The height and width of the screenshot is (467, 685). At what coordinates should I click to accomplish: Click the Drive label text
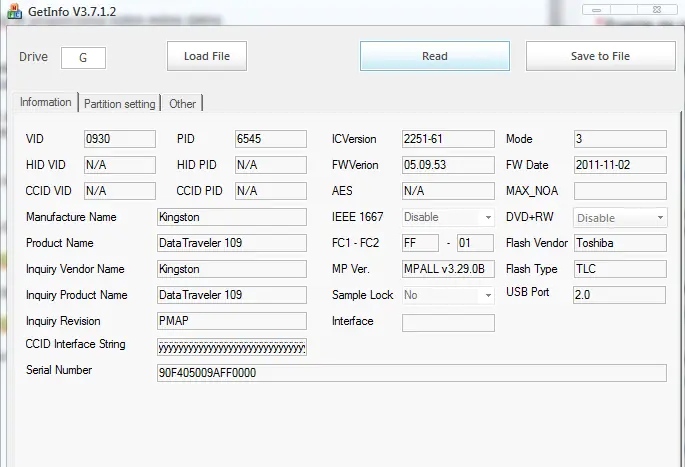34,57
